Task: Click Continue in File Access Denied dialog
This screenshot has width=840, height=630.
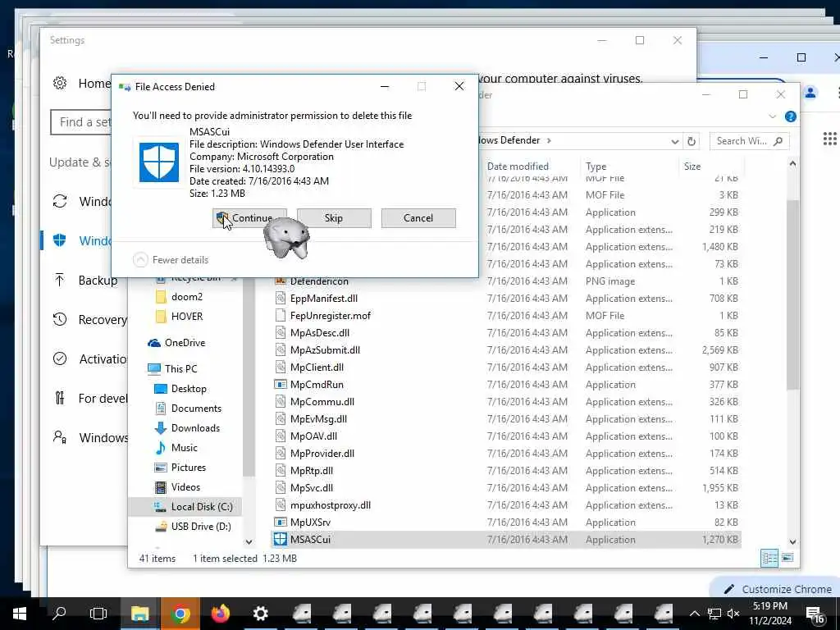Action: point(249,218)
